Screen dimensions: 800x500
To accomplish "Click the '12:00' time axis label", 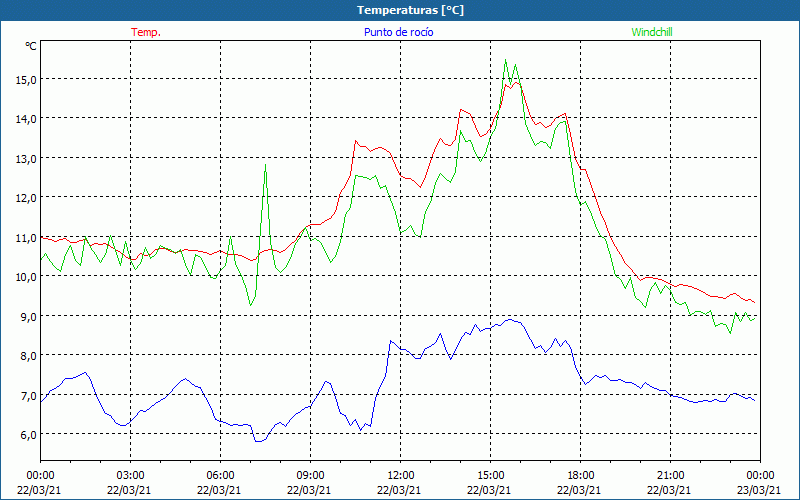I will point(400,476).
